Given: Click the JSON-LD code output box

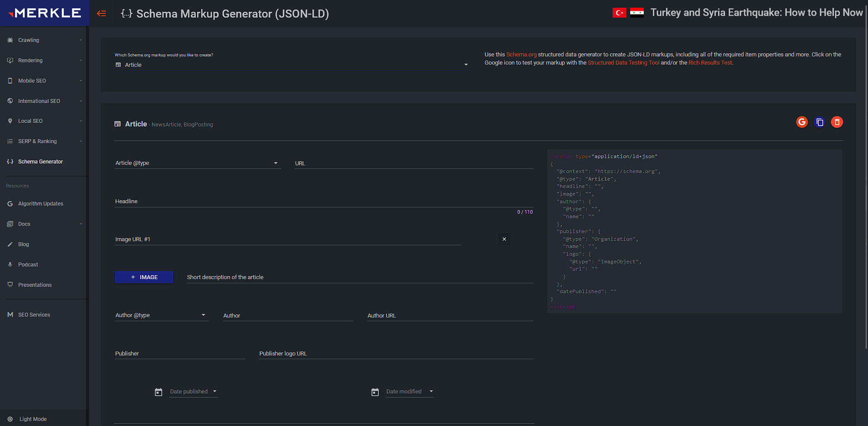Looking at the screenshot, I should [694, 231].
